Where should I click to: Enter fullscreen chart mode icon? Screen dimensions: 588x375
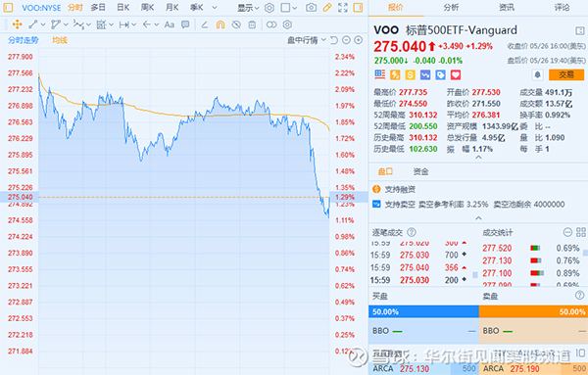(343, 8)
